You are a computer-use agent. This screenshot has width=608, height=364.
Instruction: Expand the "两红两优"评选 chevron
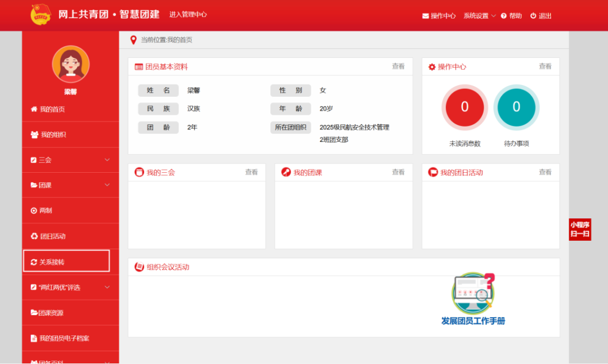(x=108, y=287)
